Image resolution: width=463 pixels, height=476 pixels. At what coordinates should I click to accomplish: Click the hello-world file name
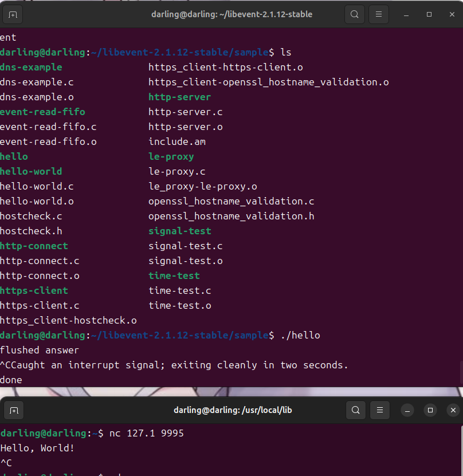coord(31,171)
